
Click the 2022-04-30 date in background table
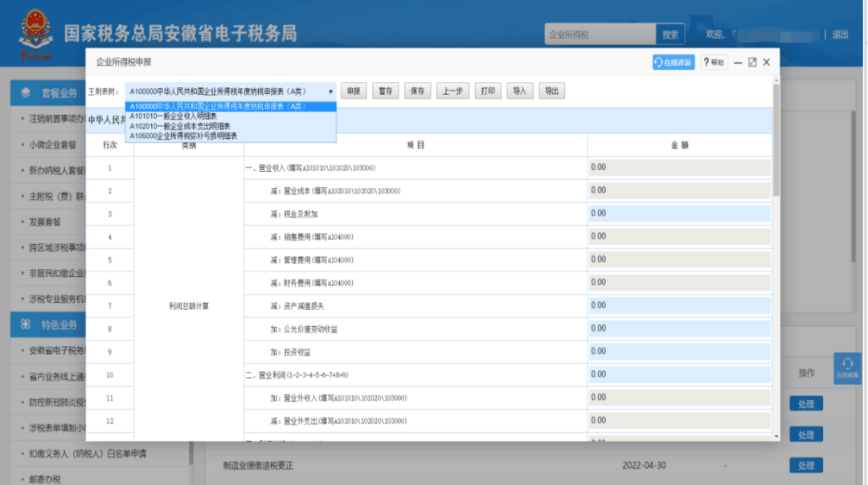(644, 466)
